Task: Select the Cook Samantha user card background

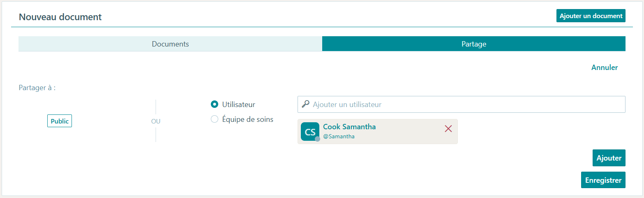Action: point(377,132)
